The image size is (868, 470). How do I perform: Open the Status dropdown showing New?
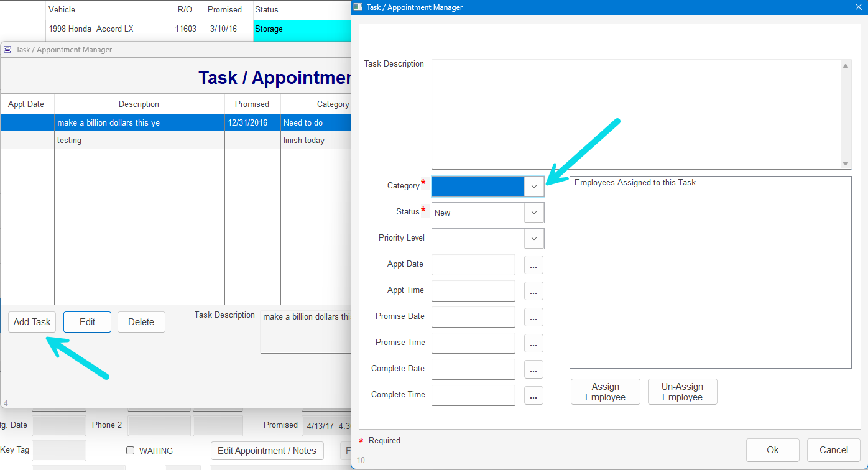click(x=533, y=213)
